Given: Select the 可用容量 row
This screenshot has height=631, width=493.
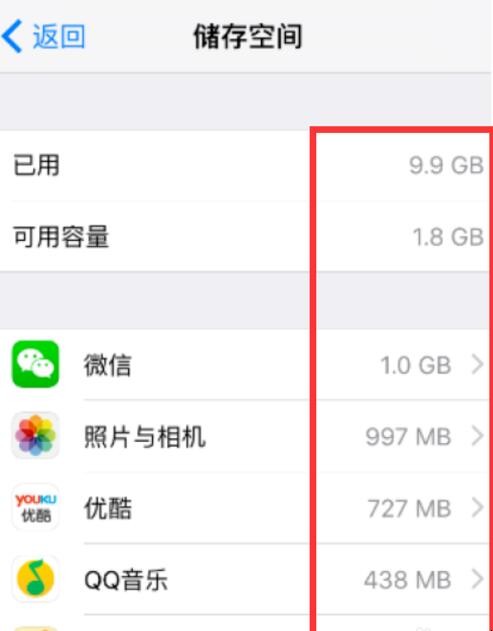Looking at the screenshot, I should [246, 236].
